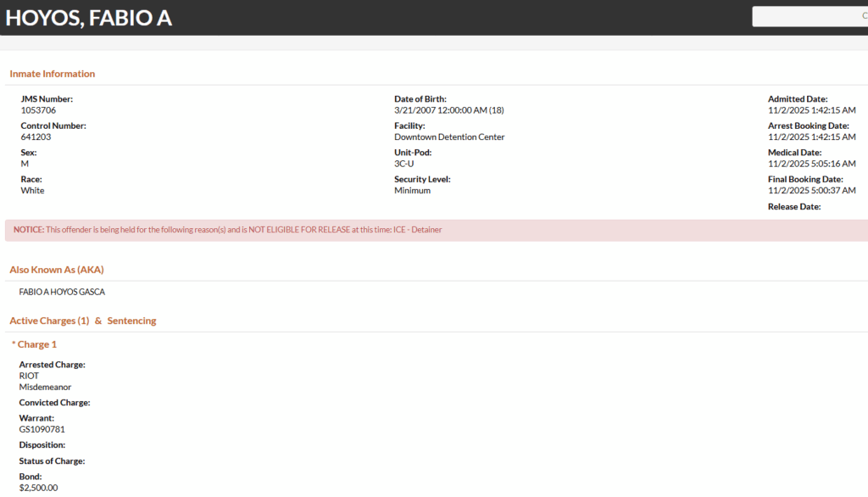Click the Date of Birth label
Viewport: 868px width, 497px height.
pyautogui.click(x=420, y=99)
